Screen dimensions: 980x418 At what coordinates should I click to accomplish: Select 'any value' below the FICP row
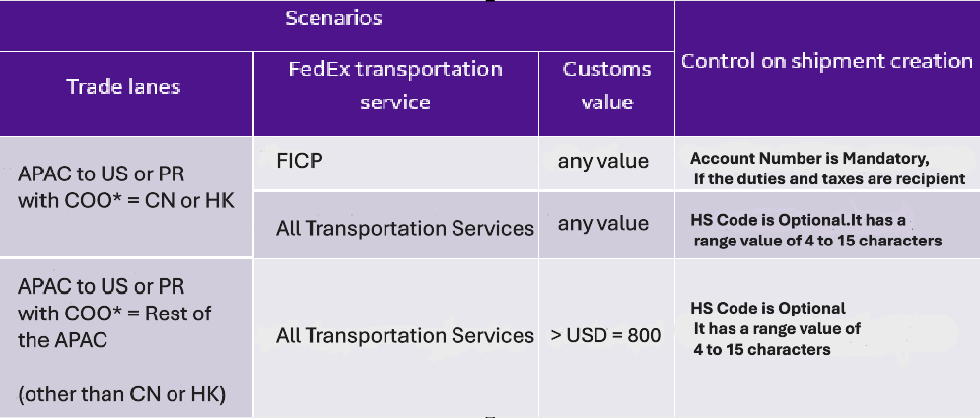pos(602,223)
